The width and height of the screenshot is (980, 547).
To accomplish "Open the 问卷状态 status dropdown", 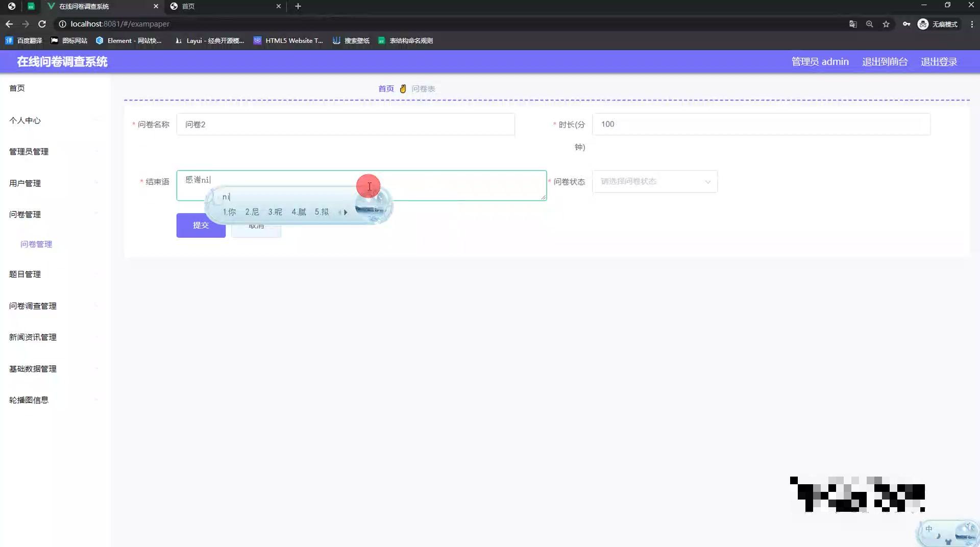I will [x=655, y=181].
